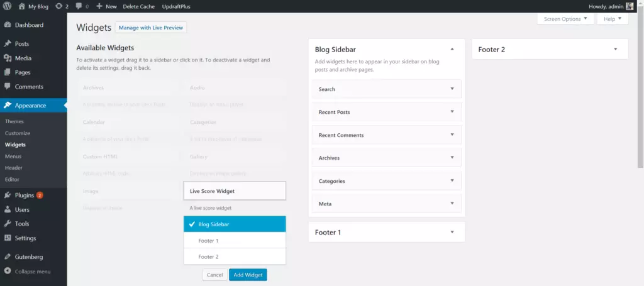Click the admin user avatar
This screenshot has width=644, height=286.
point(630,6)
